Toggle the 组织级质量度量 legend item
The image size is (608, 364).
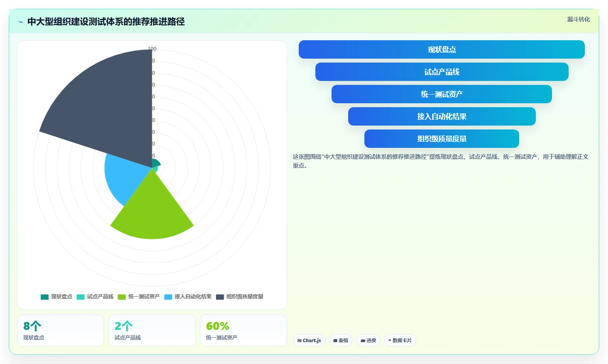pos(240,297)
